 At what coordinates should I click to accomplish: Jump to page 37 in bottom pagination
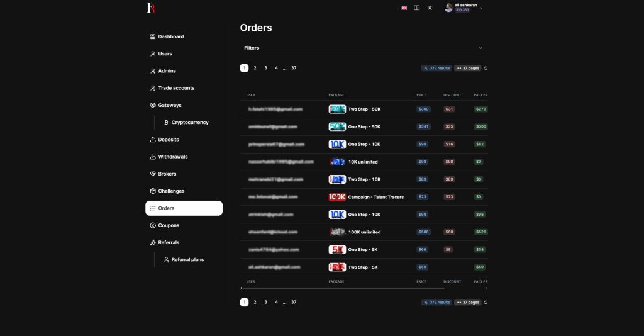pyautogui.click(x=294, y=302)
